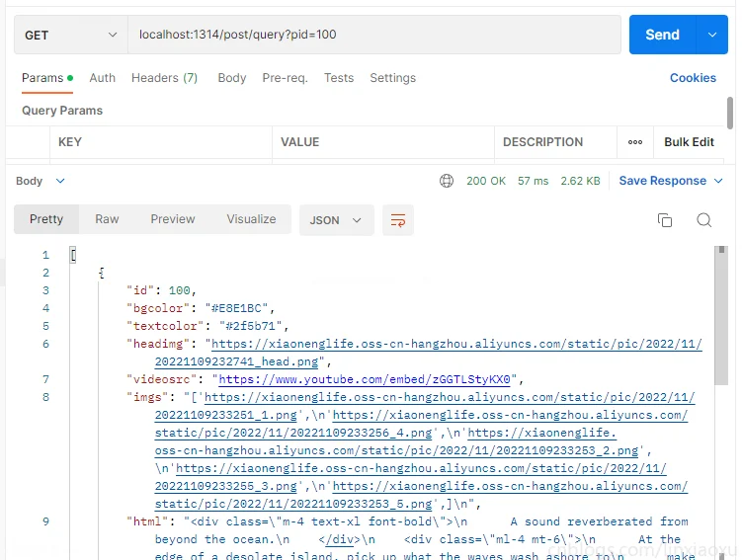Switch to the Params tab
This screenshot has height=560, width=742.
[x=46, y=78]
